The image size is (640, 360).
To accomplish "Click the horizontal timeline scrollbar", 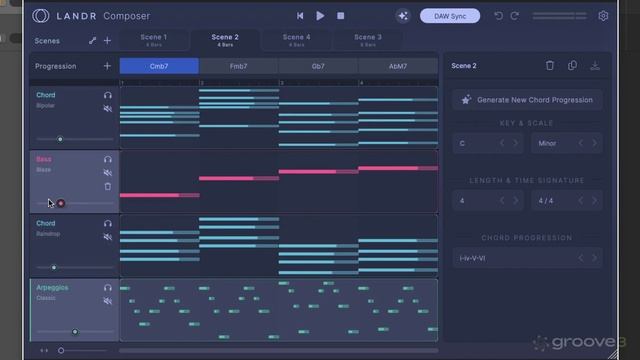I will (x=279, y=350).
